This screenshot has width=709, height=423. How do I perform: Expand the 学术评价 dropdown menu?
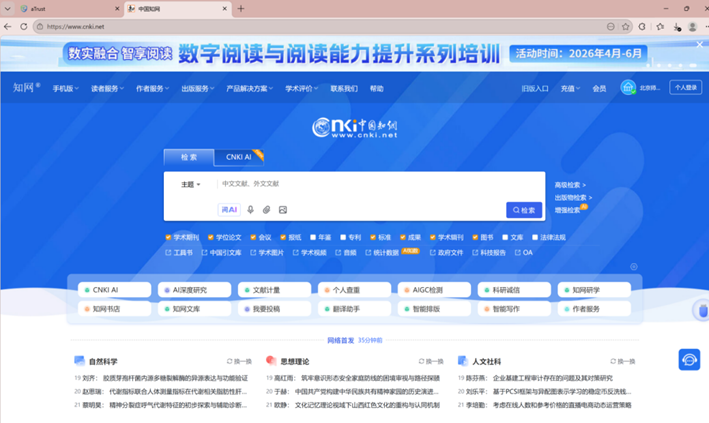[x=302, y=89]
